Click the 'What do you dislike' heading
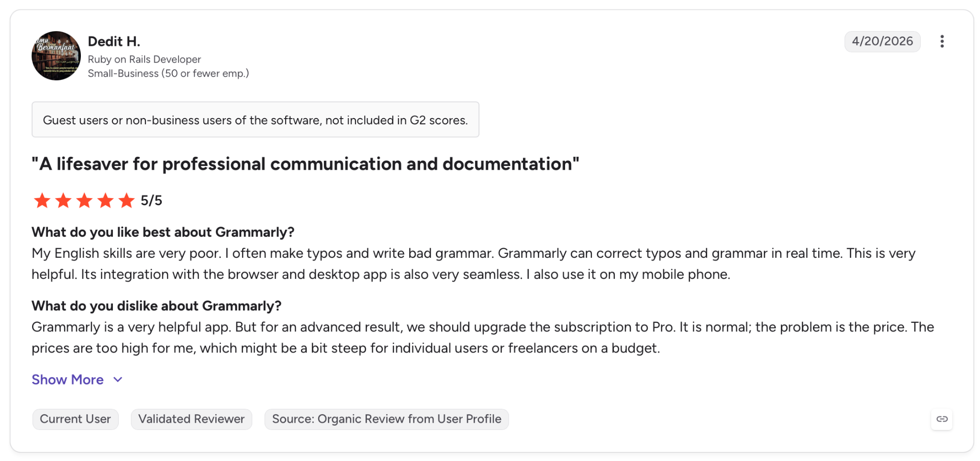 point(156,306)
